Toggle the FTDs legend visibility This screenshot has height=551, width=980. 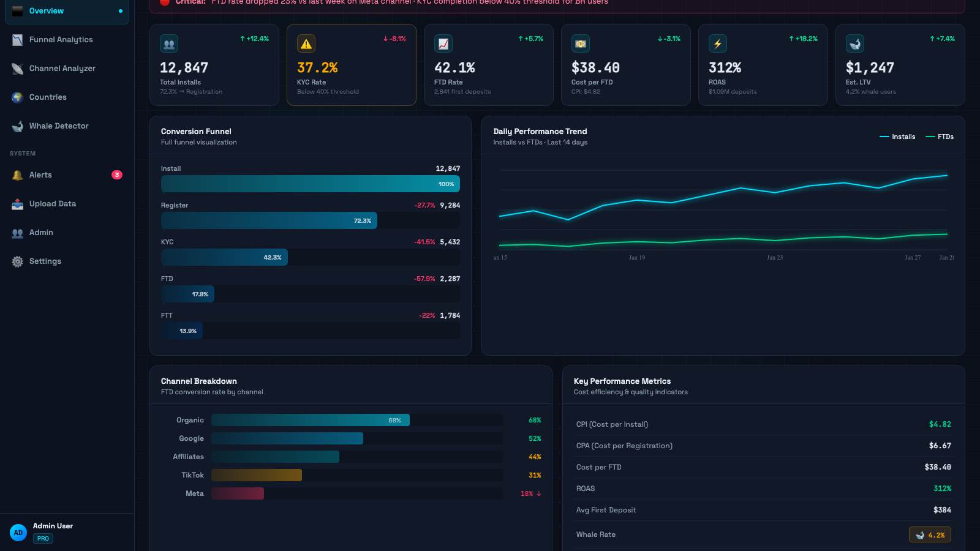pyautogui.click(x=940, y=137)
